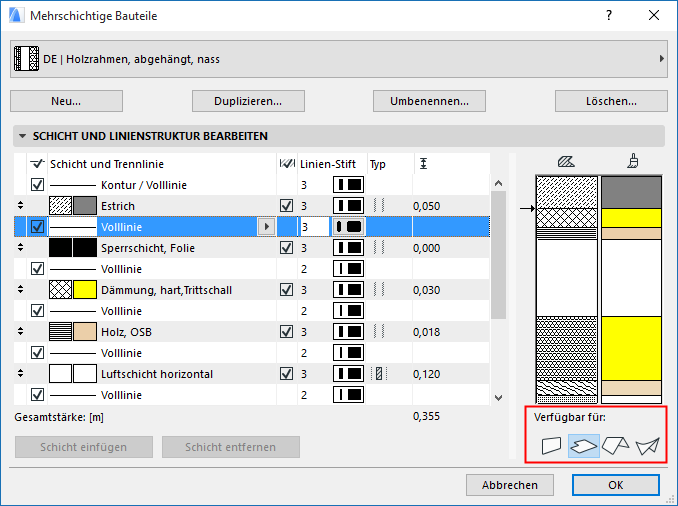Select the Sperrschicht, Folie pen icon
Screen dimensions: 678x506
tap(349, 248)
